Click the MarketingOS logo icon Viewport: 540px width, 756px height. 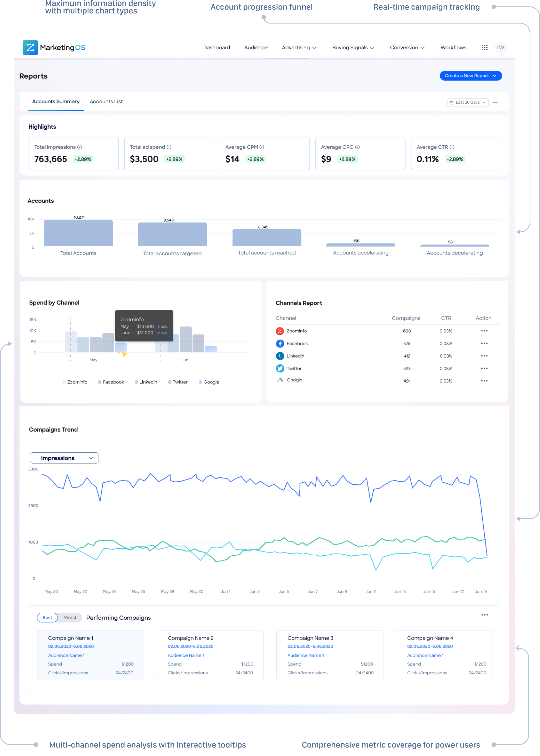tap(30, 47)
